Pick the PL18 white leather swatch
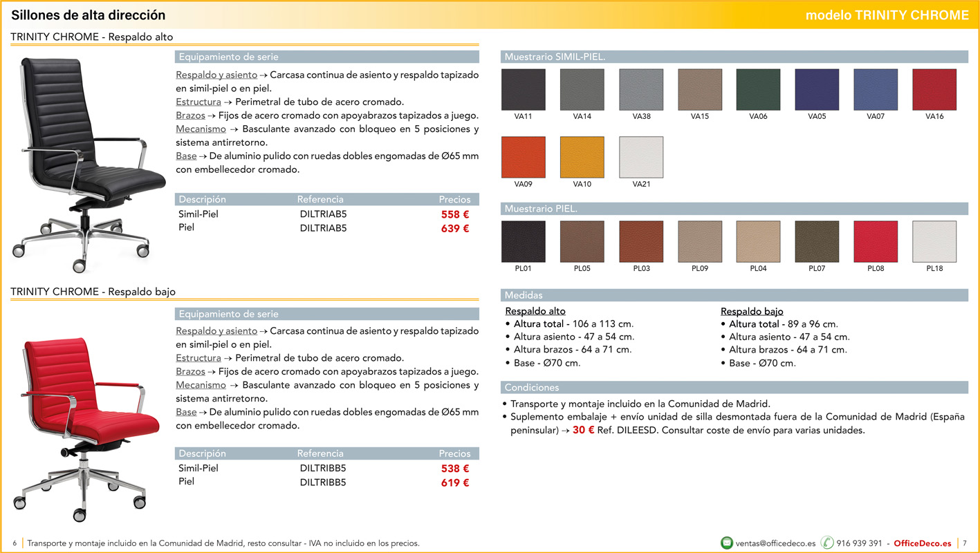980x553 pixels. coord(934,242)
